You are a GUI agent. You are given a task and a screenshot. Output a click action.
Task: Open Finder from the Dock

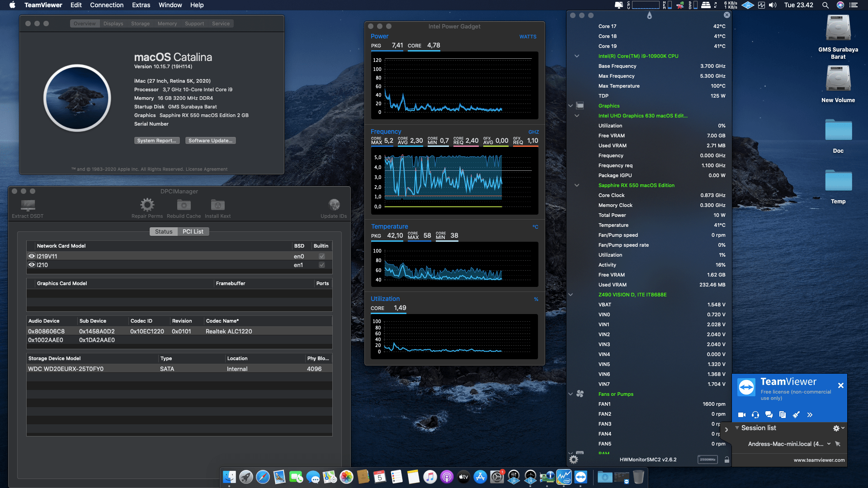[x=229, y=477]
